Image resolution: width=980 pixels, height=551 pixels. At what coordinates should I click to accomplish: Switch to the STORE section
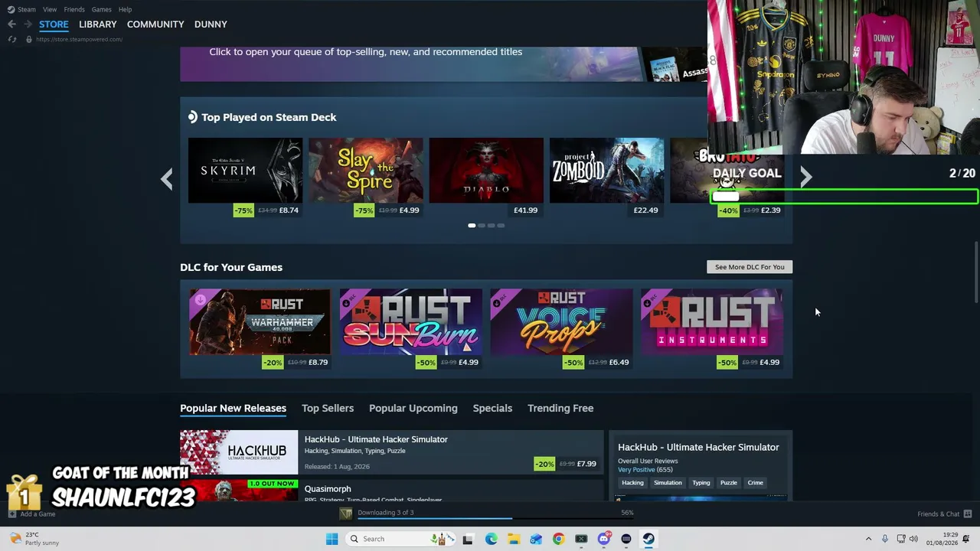(x=54, y=24)
